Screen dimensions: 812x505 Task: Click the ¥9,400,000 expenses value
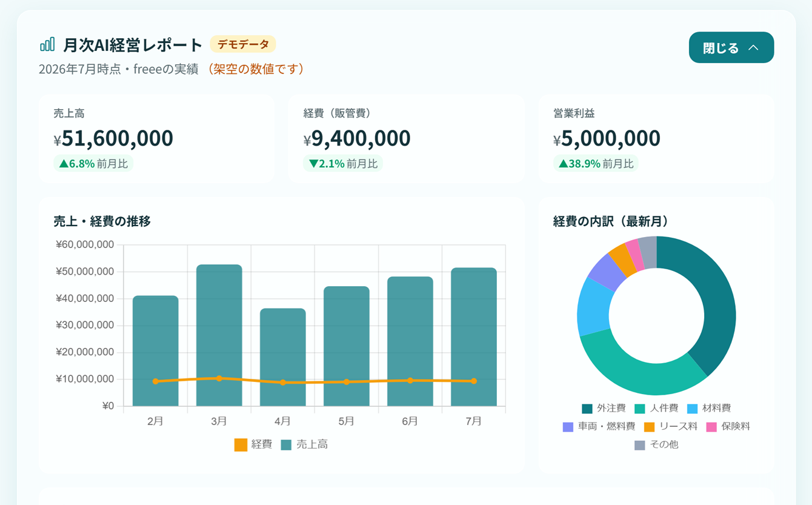tap(357, 138)
